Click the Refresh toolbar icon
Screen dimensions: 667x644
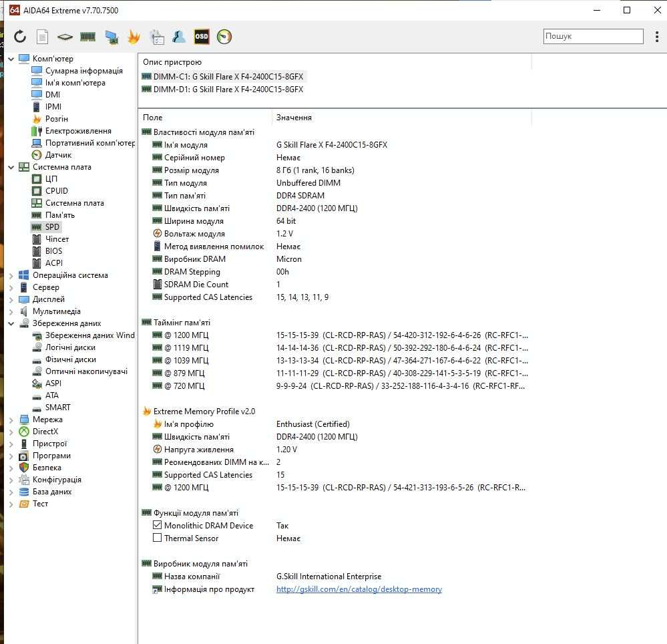[19, 37]
